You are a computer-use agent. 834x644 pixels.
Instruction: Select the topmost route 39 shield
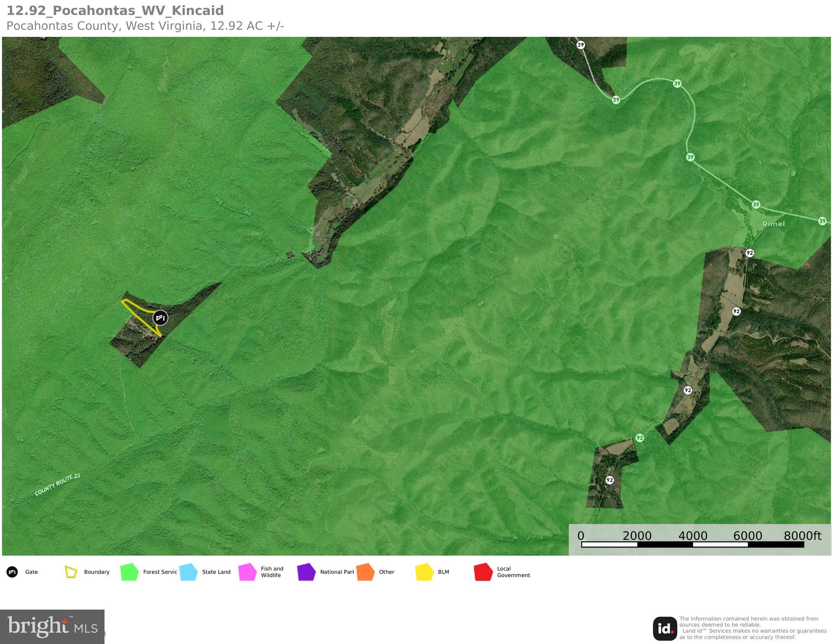tap(581, 45)
